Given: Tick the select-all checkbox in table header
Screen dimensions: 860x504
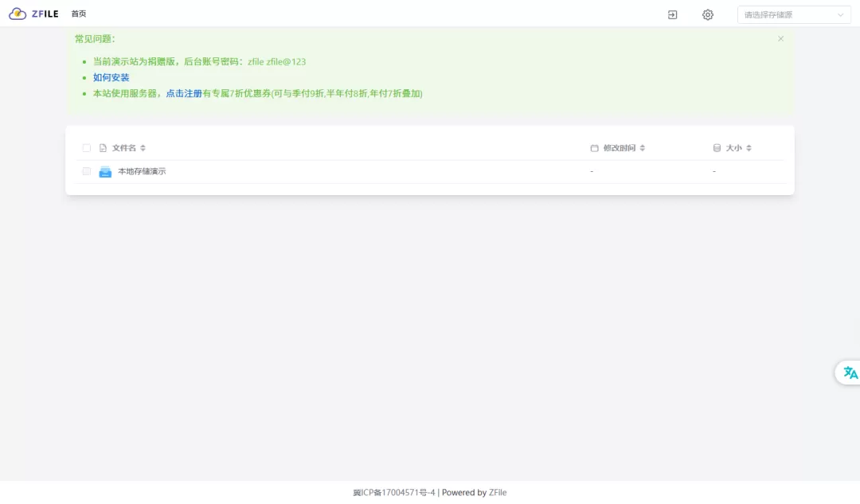Looking at the screenshot, I should coord(87,148).
